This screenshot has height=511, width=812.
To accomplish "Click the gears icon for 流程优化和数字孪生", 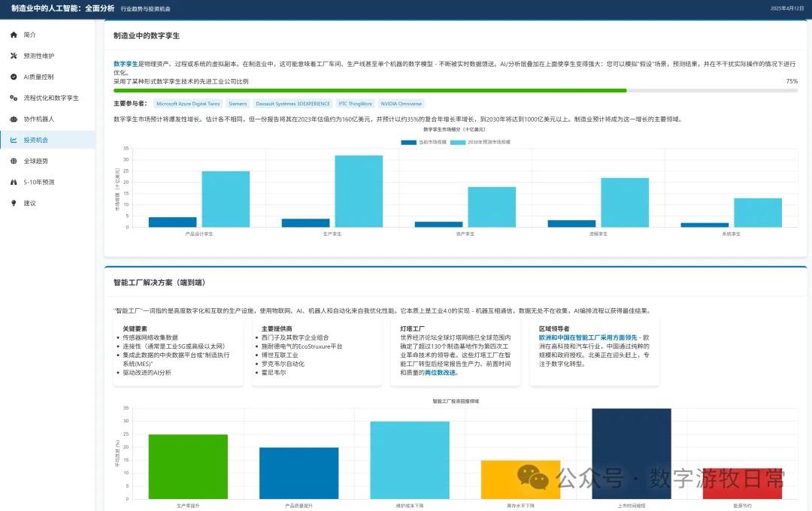I will click(x=14, y=98).
